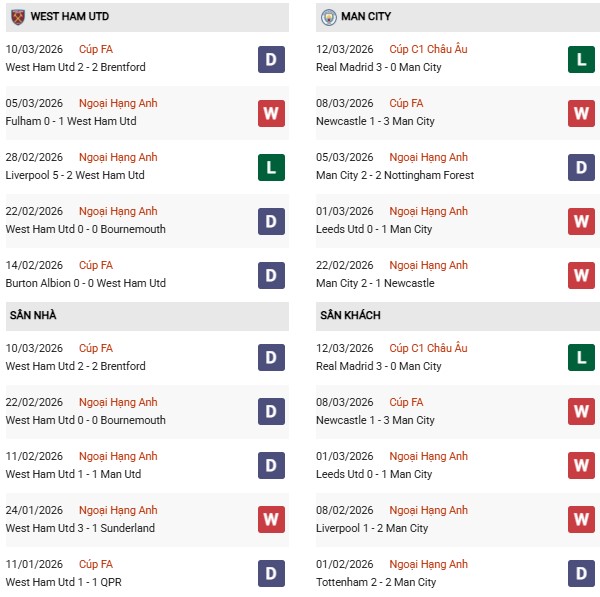Click L badge for Liverpool 5-2 West Ham
Screen dimensions: 600x597
tap(270, 167)
